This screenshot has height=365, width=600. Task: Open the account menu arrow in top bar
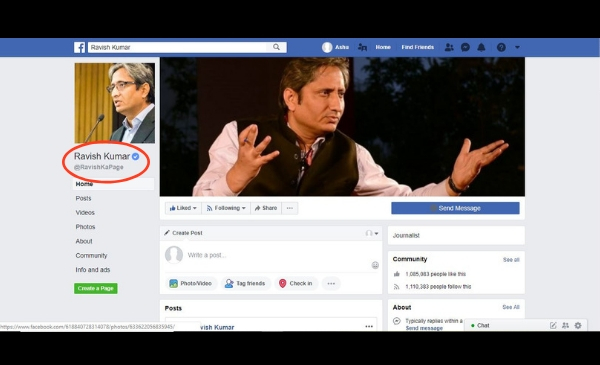coord(517,47)
